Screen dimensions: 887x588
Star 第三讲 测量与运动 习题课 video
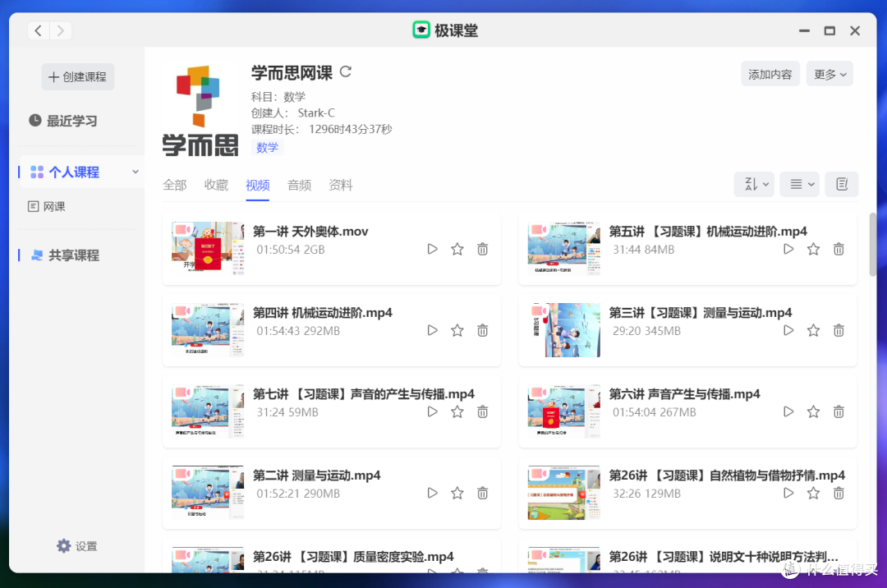pyautogui.click(x=813, y=330)
